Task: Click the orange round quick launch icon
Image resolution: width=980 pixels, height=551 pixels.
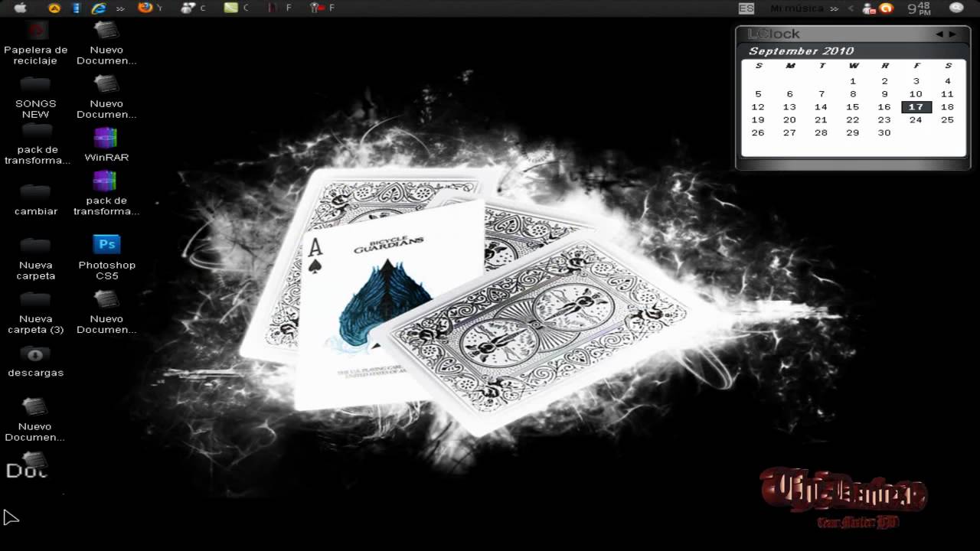Action: tap(54, 8)
